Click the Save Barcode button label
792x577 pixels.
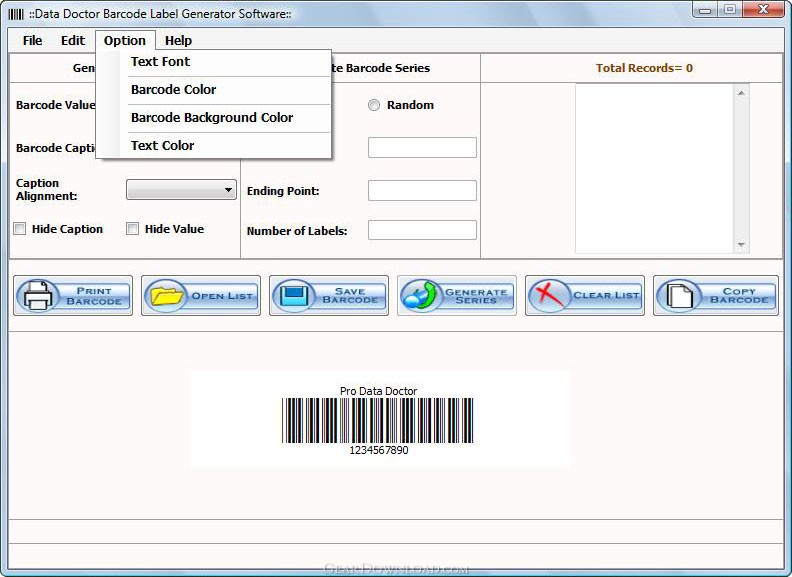pyautogui.click(x=350, y=296)
